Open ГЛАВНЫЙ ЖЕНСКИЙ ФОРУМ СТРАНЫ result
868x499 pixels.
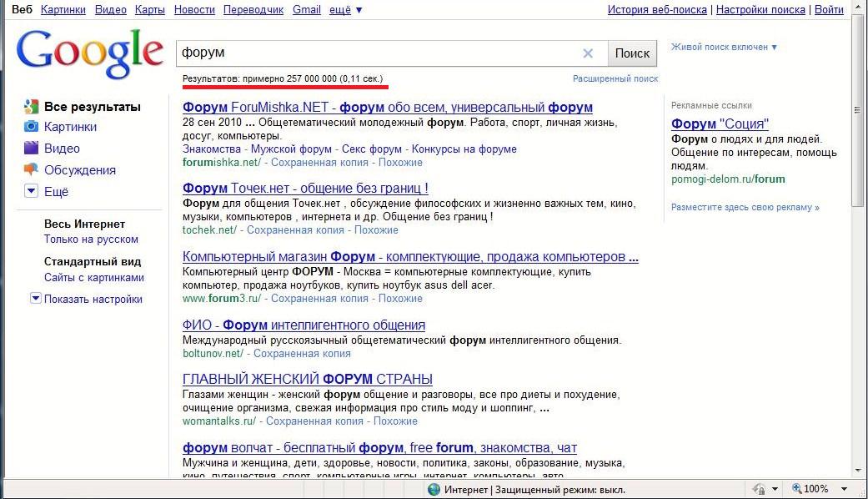307,380
